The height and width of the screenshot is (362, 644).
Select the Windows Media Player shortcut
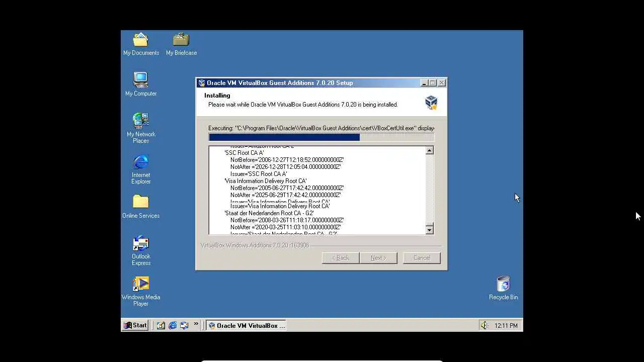(141, 292)
